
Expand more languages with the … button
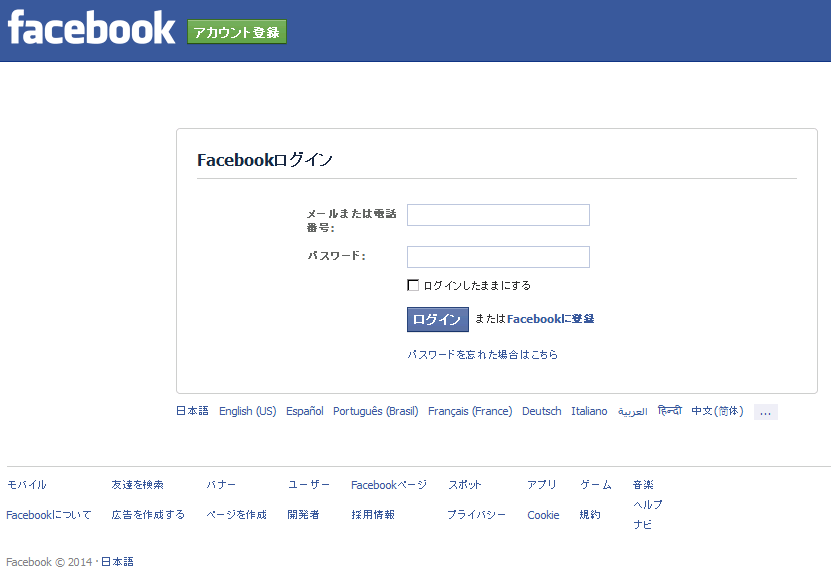765,412
